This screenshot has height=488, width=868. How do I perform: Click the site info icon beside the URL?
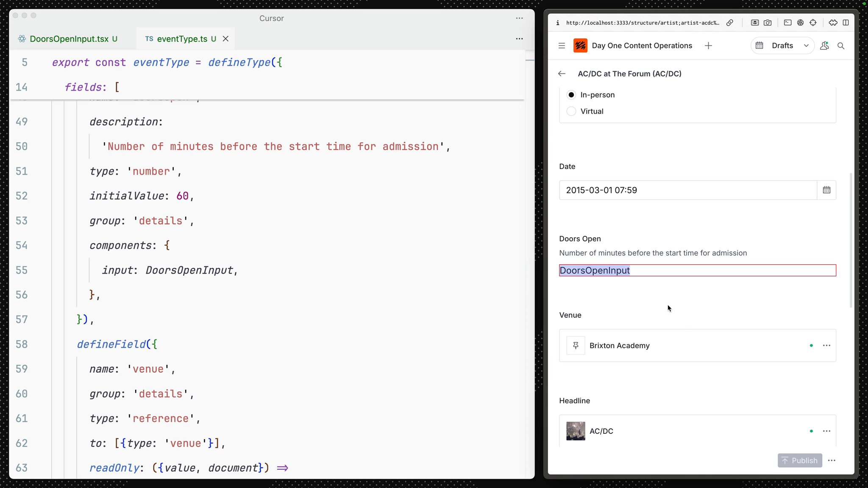(558, 23)
